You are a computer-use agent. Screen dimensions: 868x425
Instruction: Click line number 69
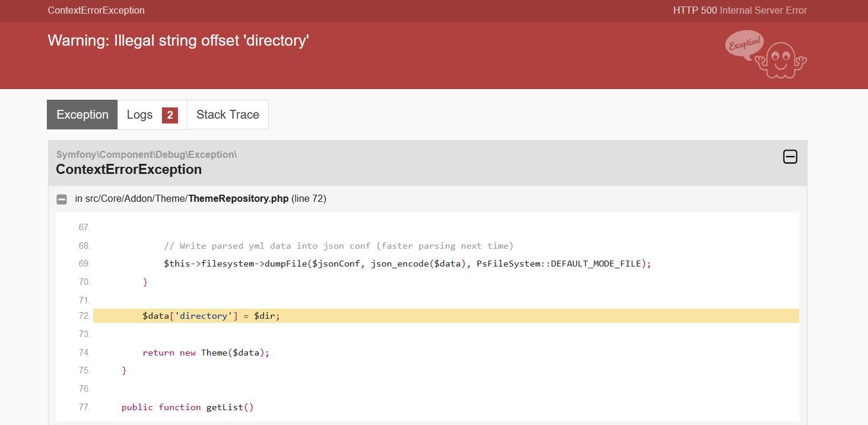click(x=84, y=264)
